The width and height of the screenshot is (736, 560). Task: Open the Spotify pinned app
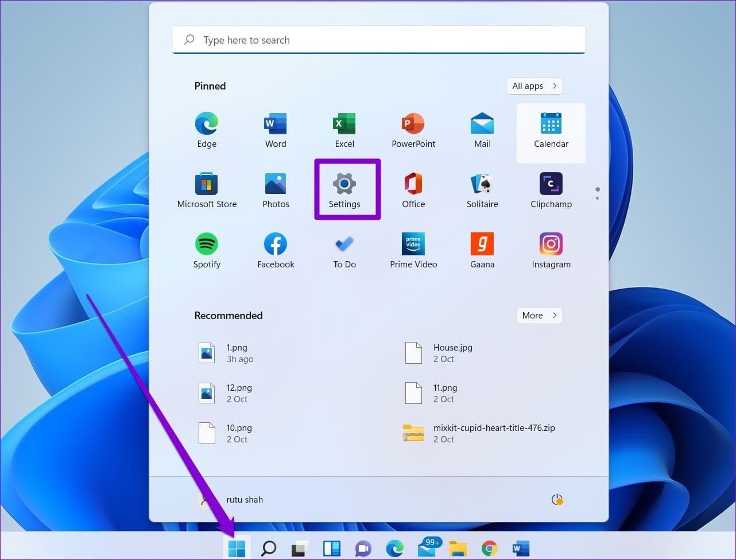[207, 250]
